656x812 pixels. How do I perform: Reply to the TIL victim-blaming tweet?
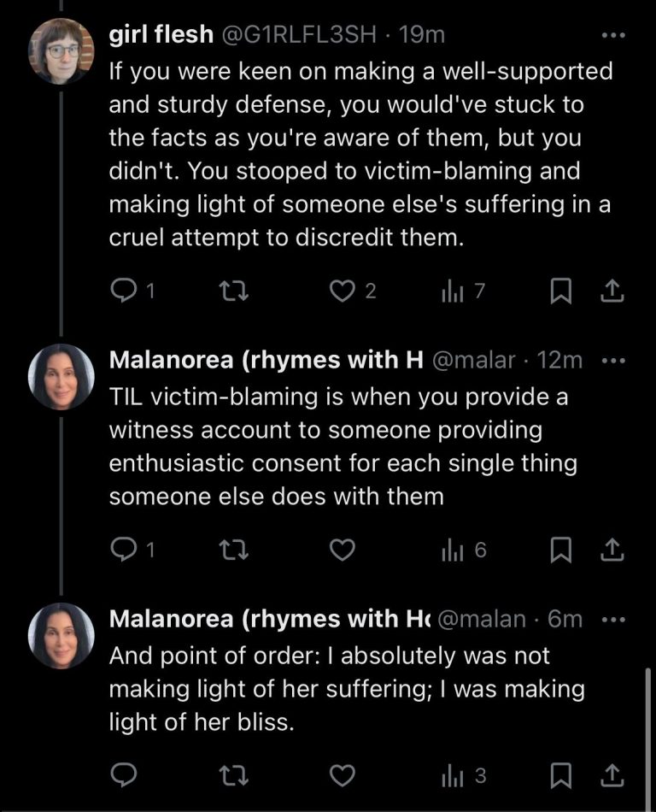(124, 550)
